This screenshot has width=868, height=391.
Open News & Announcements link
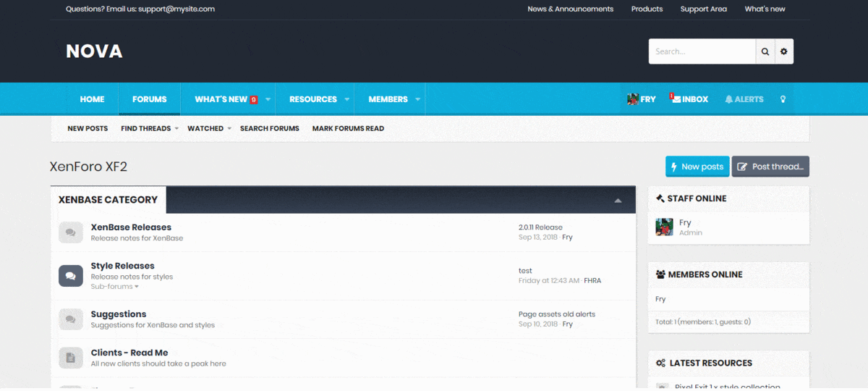(x=571, y=9)
